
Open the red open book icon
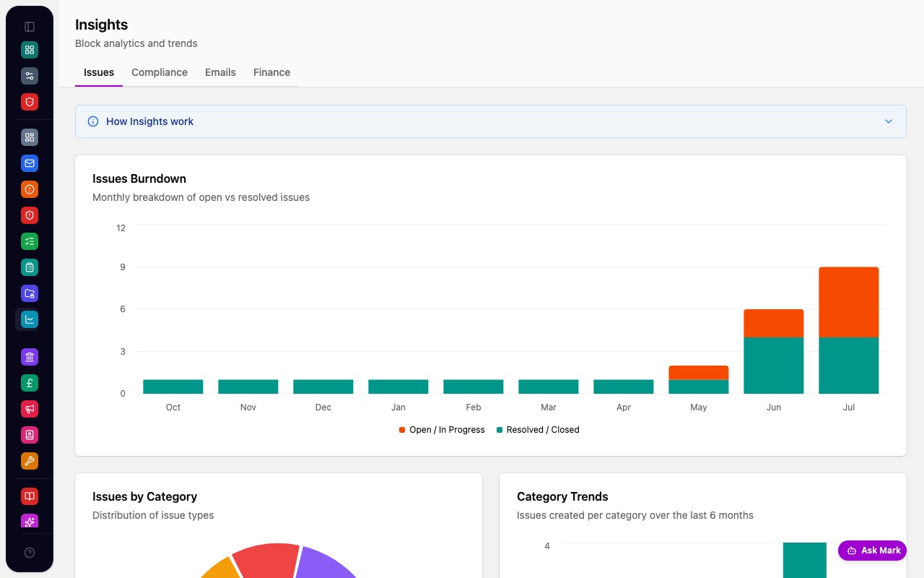pos(30,496)
